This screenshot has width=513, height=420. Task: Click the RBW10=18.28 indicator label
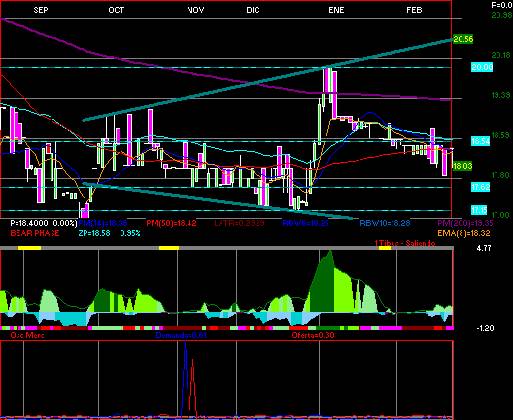385,223
